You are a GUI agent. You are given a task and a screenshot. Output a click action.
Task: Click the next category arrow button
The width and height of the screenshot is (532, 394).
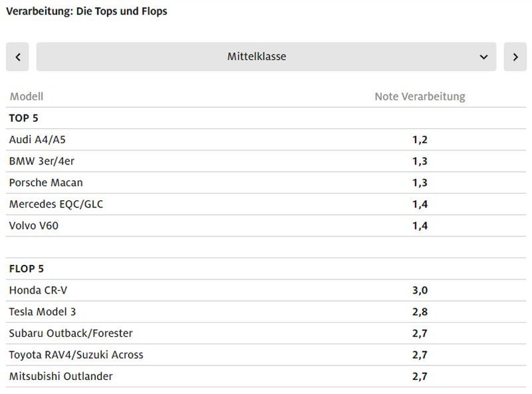[515, 57]
